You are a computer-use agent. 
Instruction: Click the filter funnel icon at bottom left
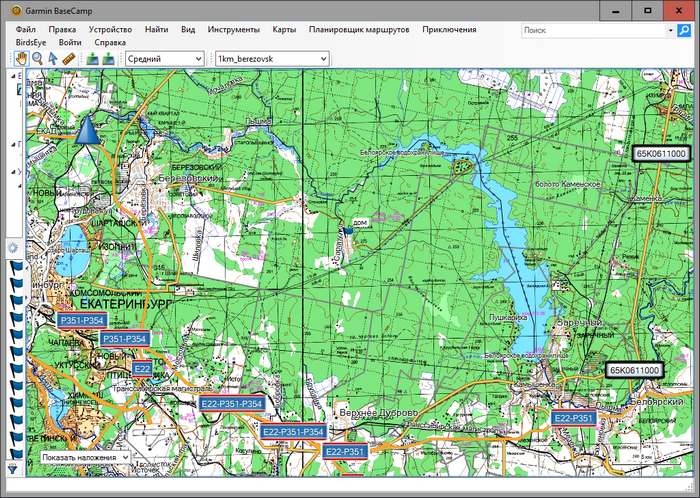pos(13,467)
